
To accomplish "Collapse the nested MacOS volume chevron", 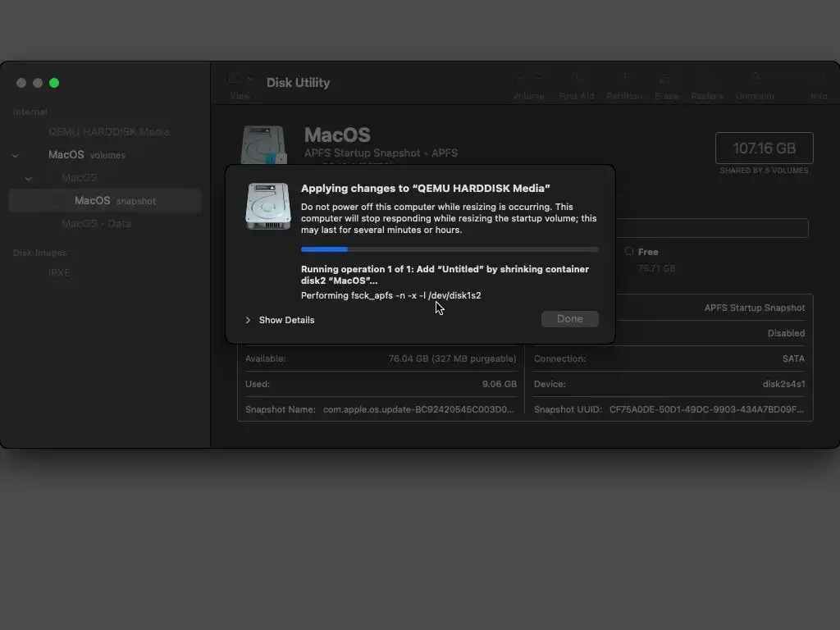I will click(x=29, y=178).
